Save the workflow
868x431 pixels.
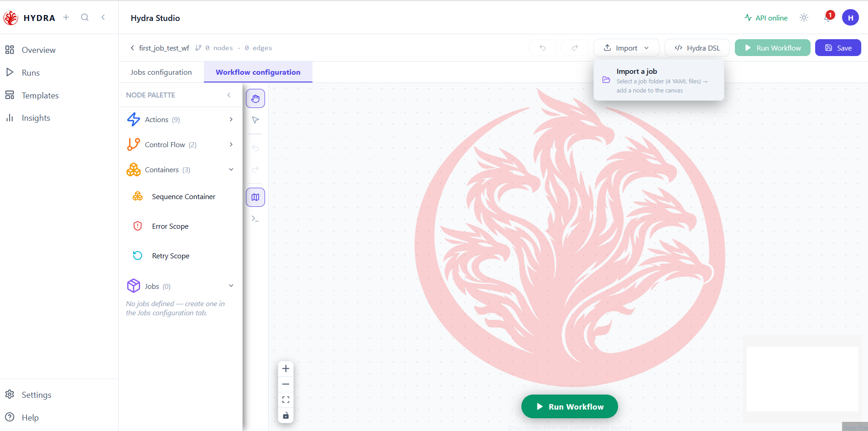pyautogui.click(x=838, y=48)
